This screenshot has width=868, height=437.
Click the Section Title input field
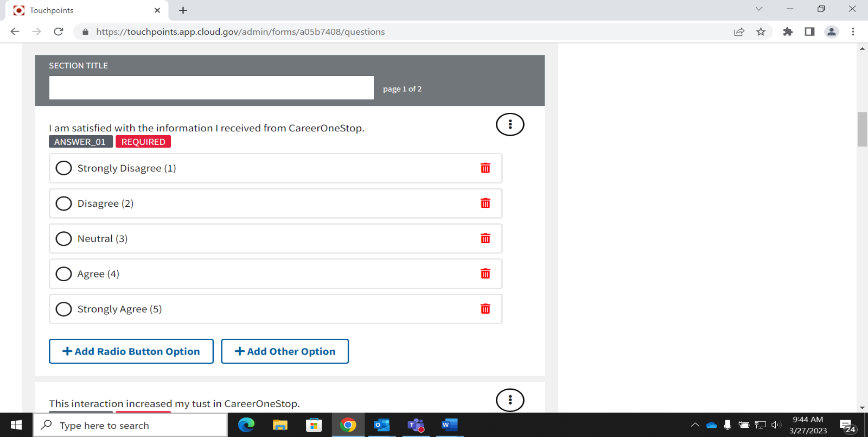(x=212, y=88)
